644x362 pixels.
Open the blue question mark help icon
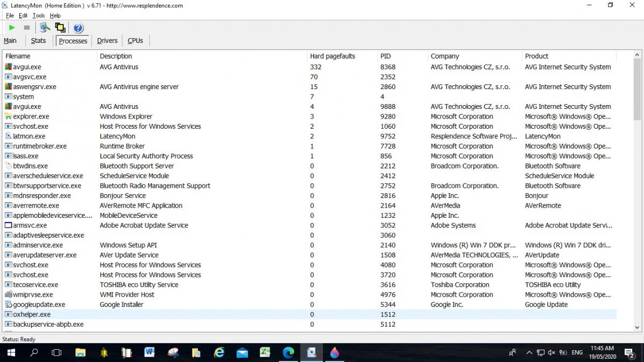pos(78,28)
